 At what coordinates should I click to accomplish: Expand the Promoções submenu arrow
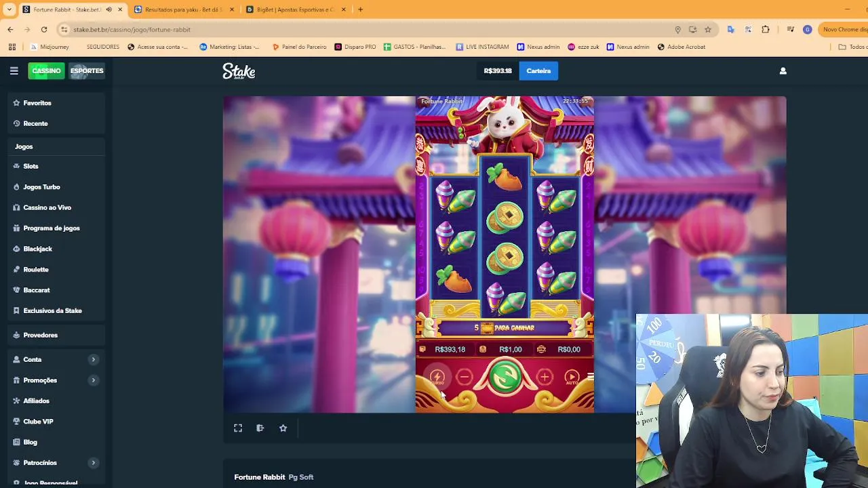pos(93,380)
